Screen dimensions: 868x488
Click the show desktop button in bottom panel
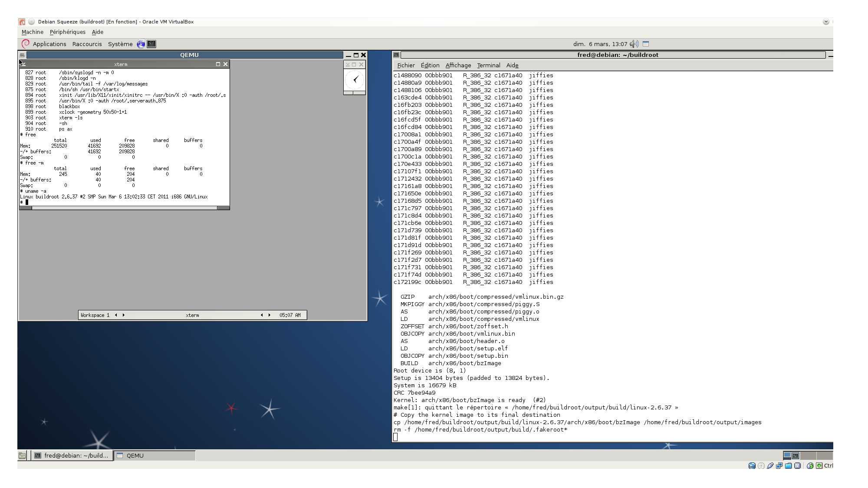click(x=22, y=455)
